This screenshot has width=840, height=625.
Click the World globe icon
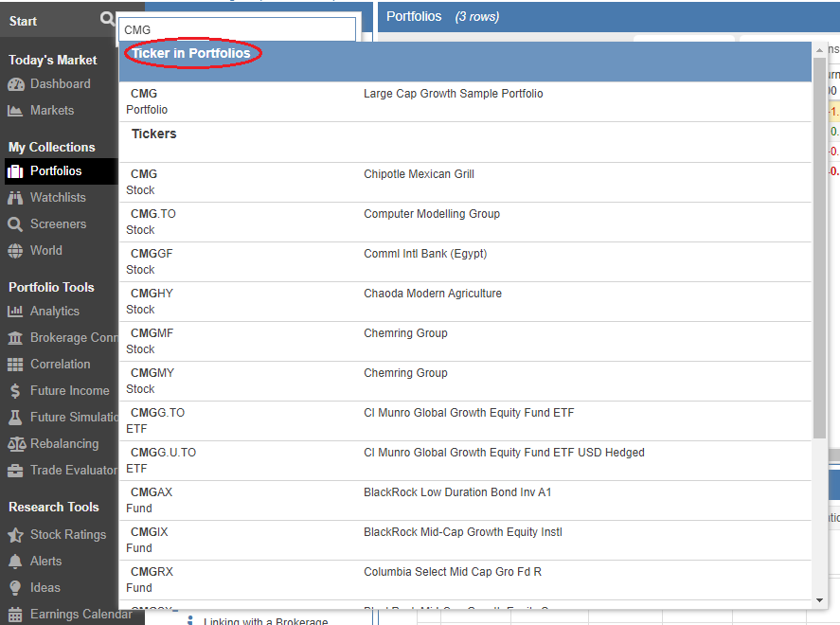click(15, 251)
